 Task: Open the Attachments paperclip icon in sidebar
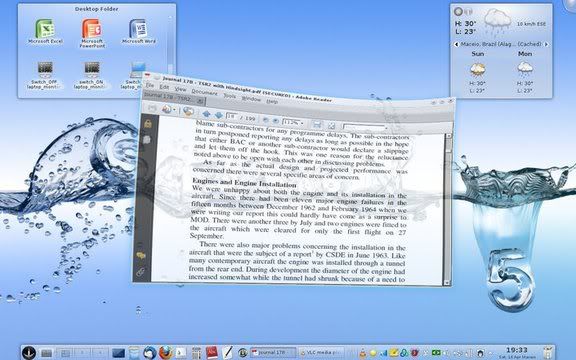click(140, 272)
